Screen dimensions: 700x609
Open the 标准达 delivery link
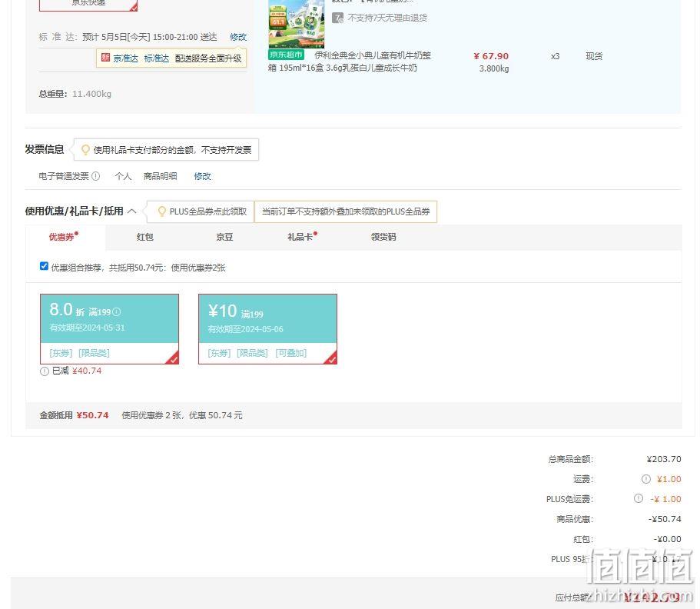[x=156, y=58]
